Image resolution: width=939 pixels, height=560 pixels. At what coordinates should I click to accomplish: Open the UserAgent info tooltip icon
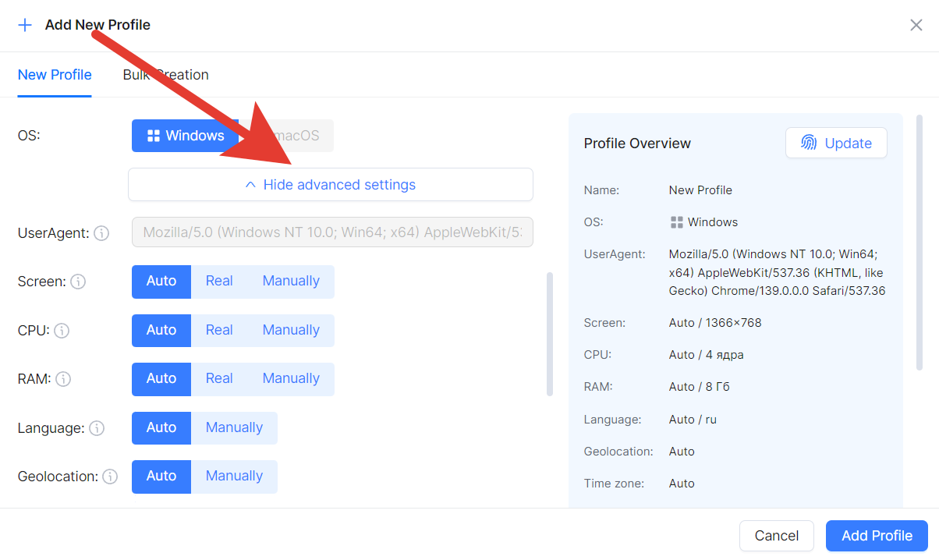point(101,232)
